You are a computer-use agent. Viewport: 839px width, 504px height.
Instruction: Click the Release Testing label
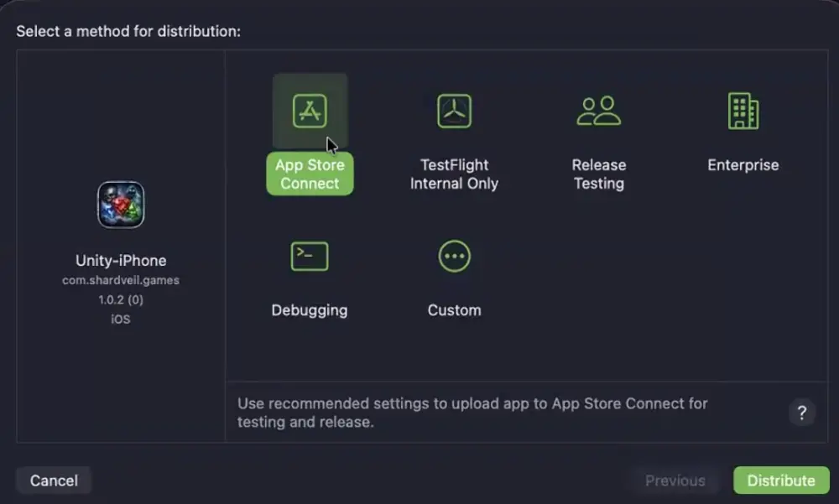[599, 174]
